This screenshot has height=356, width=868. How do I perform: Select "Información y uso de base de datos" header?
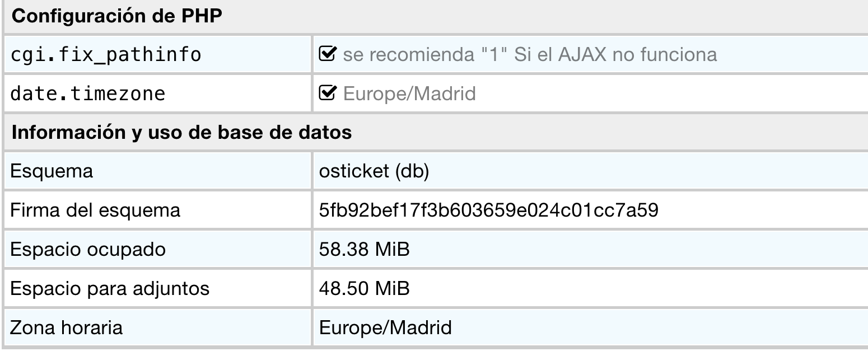[x=181, y=133]
